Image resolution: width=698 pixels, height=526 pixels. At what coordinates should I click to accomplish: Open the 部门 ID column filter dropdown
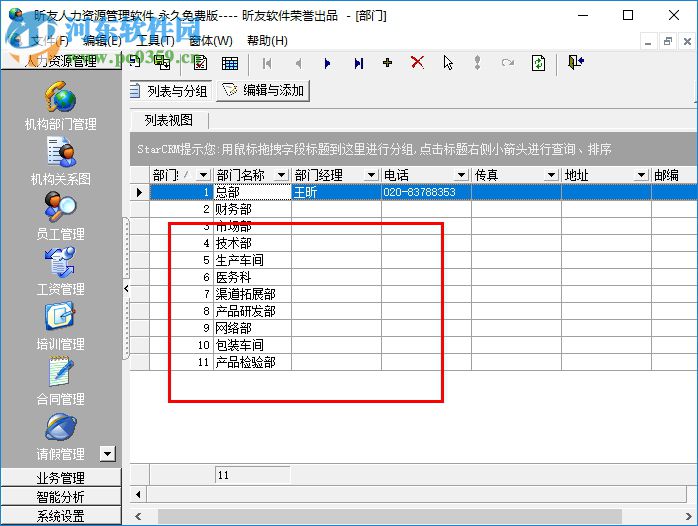tap(203, 175)
